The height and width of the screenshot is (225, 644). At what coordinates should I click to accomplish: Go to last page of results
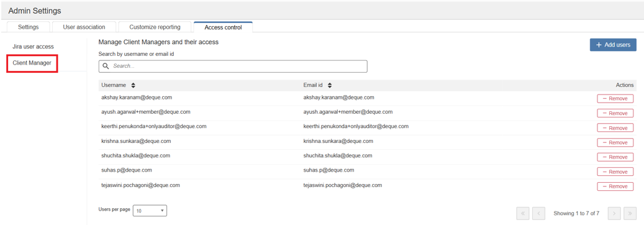[x=630, y=213]
